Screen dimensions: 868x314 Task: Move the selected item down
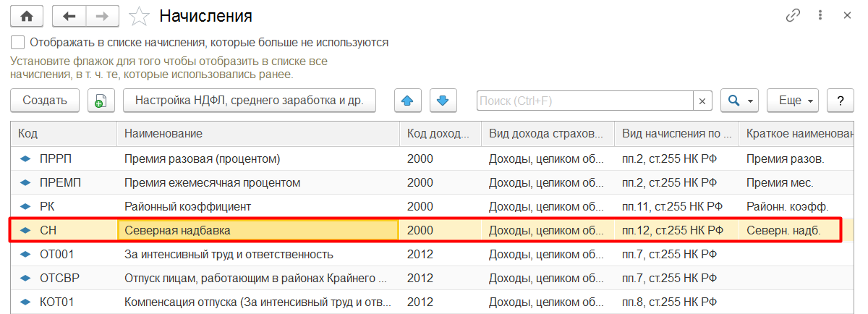click(443, 101)
